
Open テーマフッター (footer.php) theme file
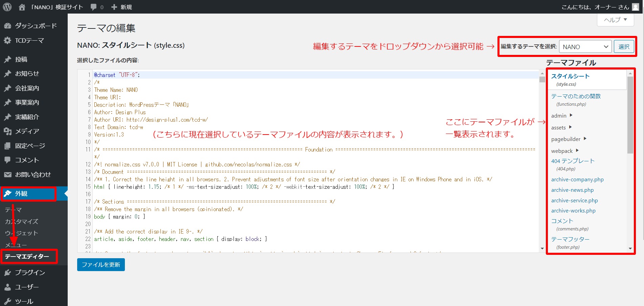tap(570, 243)
